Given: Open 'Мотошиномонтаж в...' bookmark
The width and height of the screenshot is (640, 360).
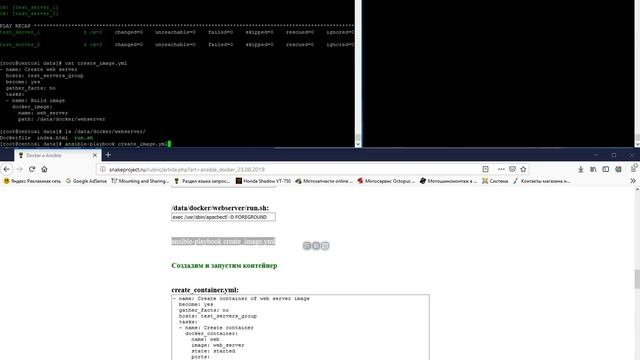Looking at the screenshot, I should point(448,181).
